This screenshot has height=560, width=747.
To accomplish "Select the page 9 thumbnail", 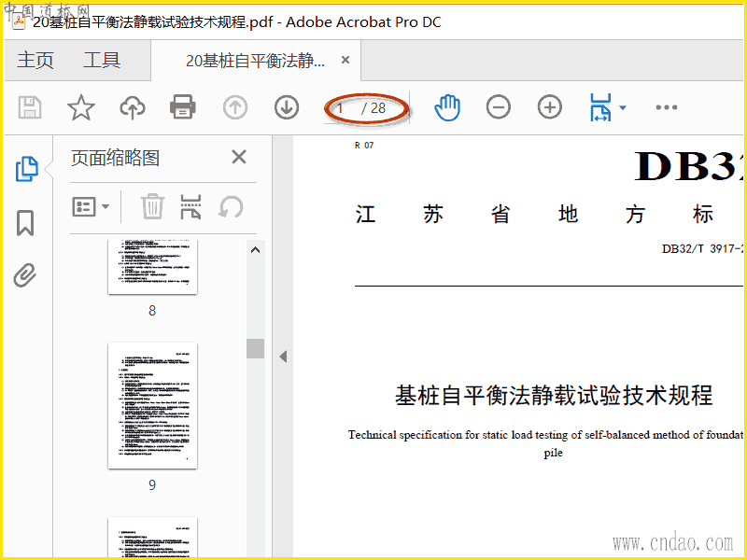I will pos(152,406).
